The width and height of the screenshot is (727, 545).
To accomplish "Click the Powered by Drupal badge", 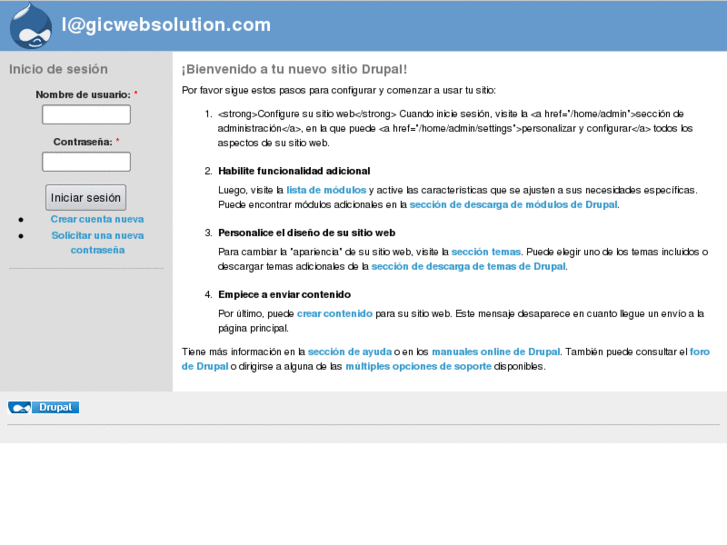I will click(44, 407).
